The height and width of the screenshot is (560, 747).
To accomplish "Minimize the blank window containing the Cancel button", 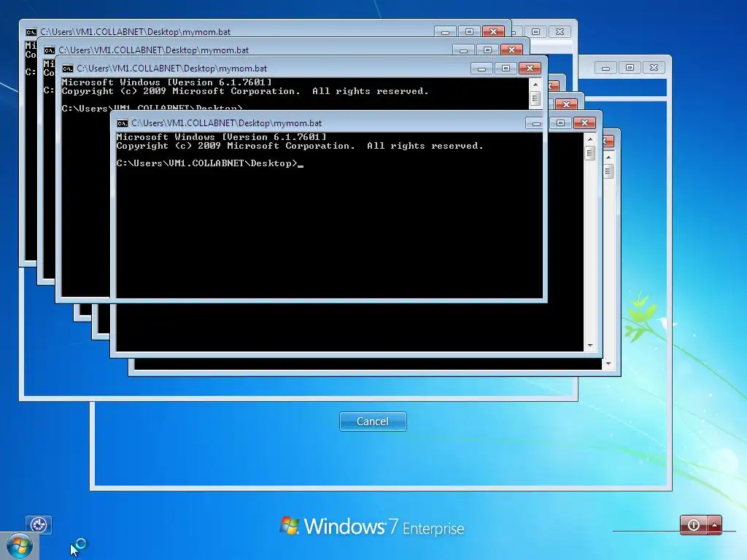I will coord(606,68).
